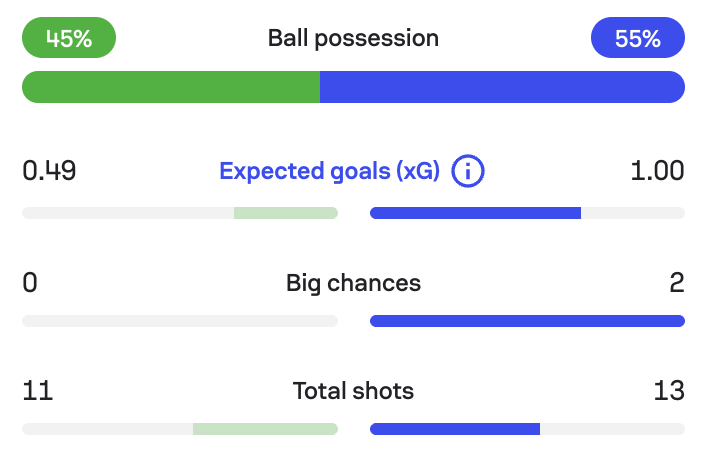Click green portion of possession bar

pos(171,87)
